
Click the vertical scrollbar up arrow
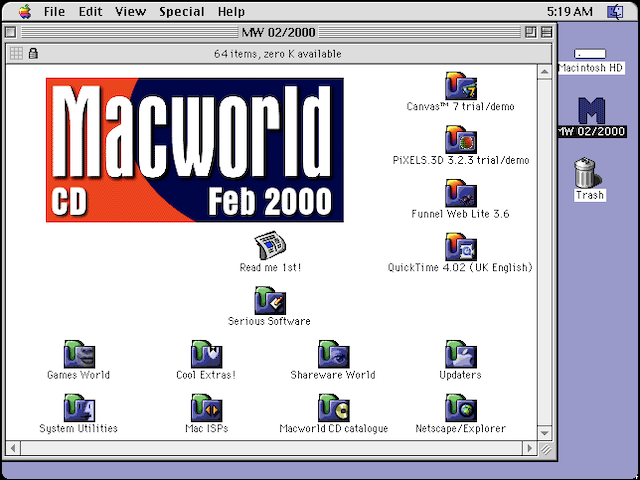544,72
